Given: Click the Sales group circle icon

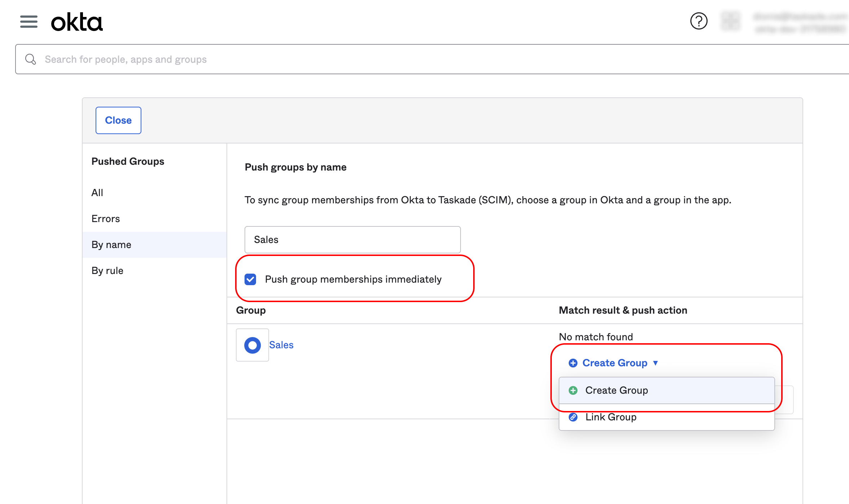Looking at the screenshot, I should pos(252,345).
